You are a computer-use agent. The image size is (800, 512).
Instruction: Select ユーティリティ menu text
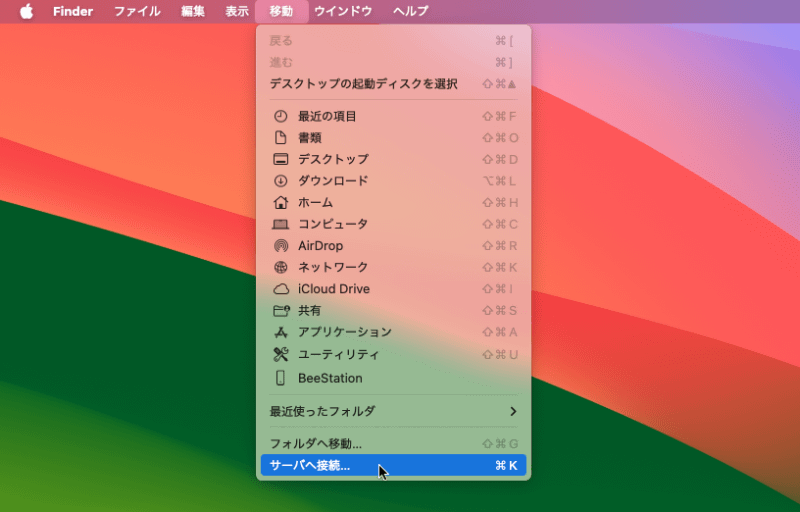(339, 354)
